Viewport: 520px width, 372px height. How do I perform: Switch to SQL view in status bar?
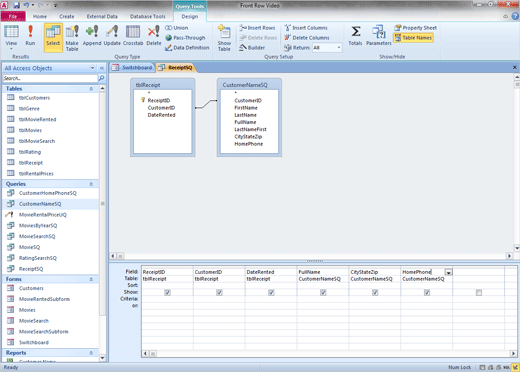pyautogui.click(x=507, y=367)
